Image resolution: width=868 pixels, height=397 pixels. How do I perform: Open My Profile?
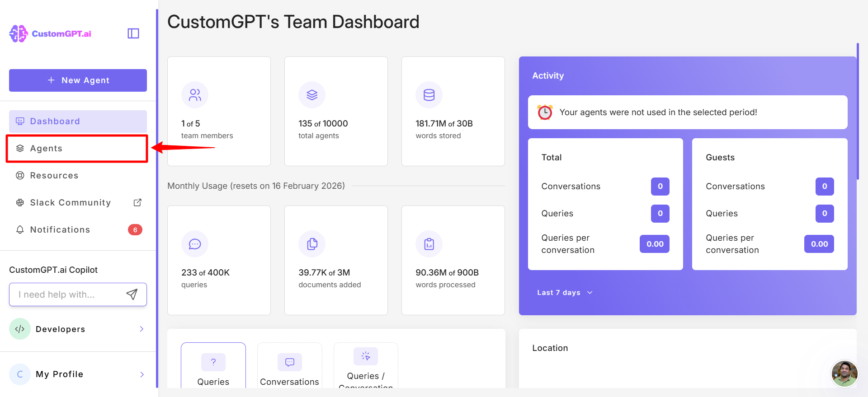(x=78, y=374)
